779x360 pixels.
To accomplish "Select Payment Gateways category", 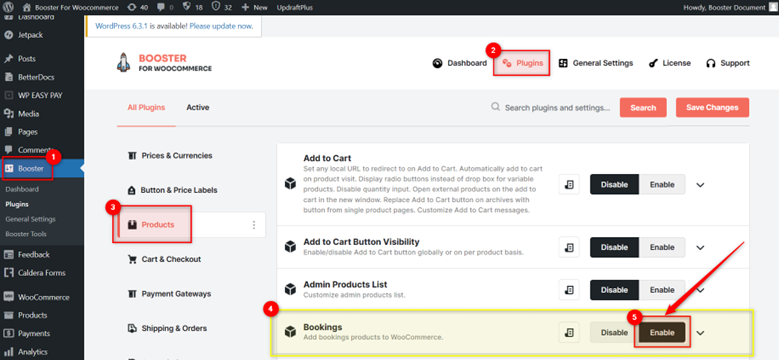I will point(169,294).
